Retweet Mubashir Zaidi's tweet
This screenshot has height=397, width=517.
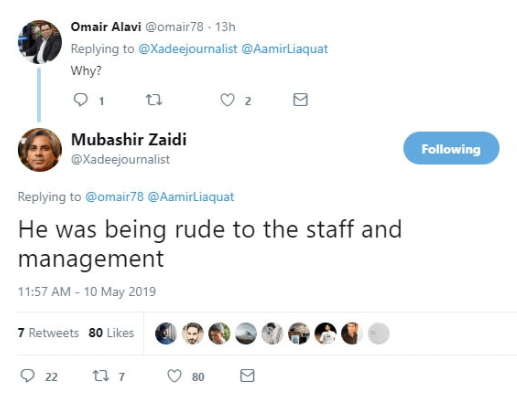pos(101,376)
